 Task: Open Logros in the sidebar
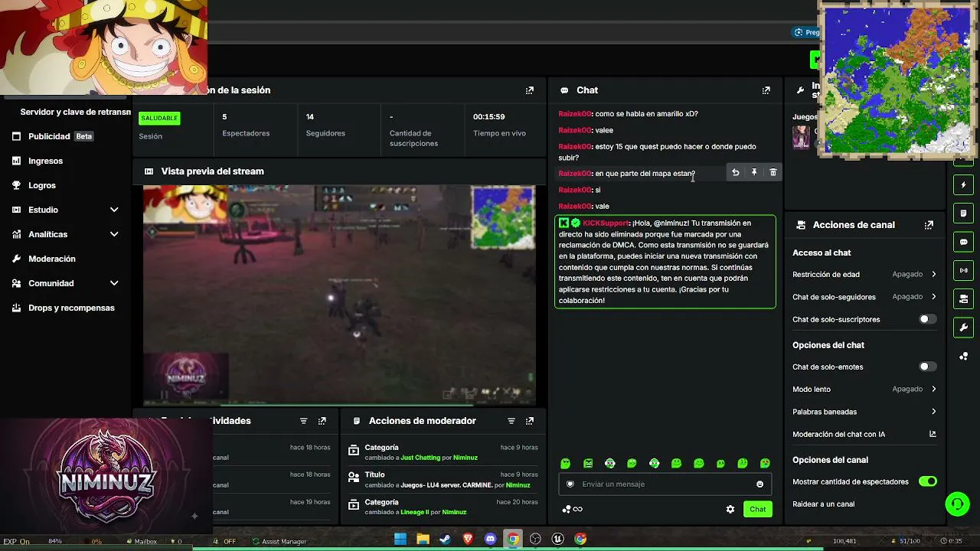(42, 185)
